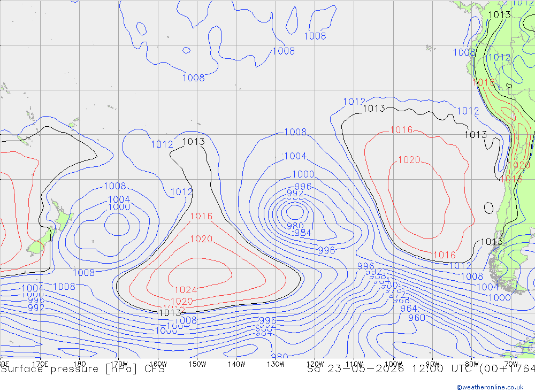Click the 130W longitude axis label
Image resolution: width=535 pixels, height=392 pixels.
(x=276, y=364)
